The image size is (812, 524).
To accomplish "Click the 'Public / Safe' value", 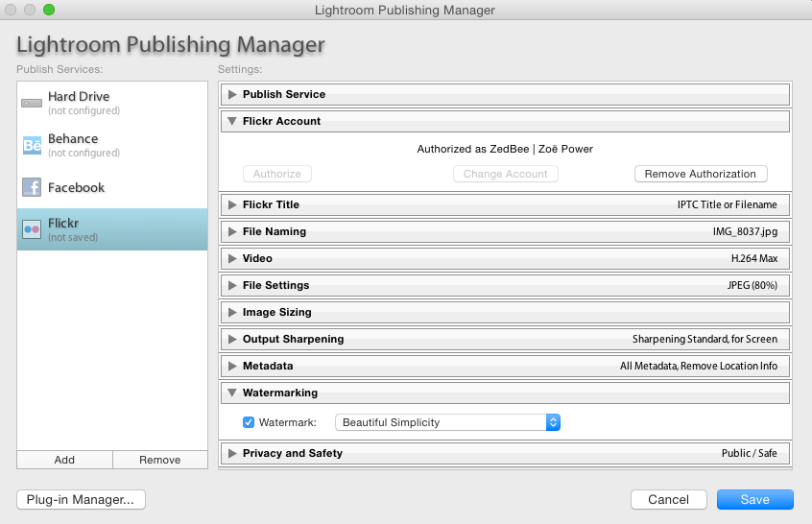I will (x=750, y=453).
